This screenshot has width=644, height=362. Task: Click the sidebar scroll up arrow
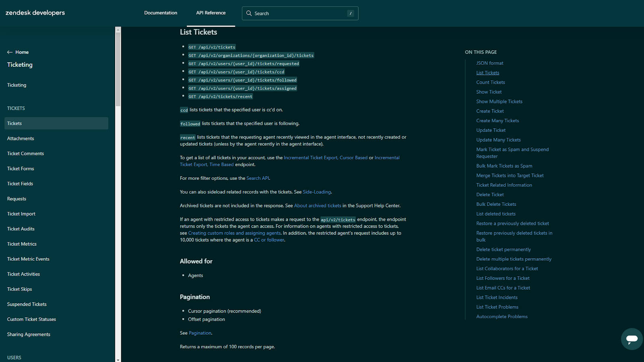(x=118, y=29)
